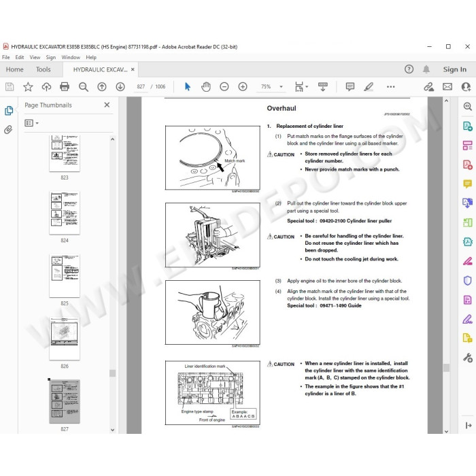Select page 826 thumbnail
The image size is (476, 476).
click(x=65, y=339)
